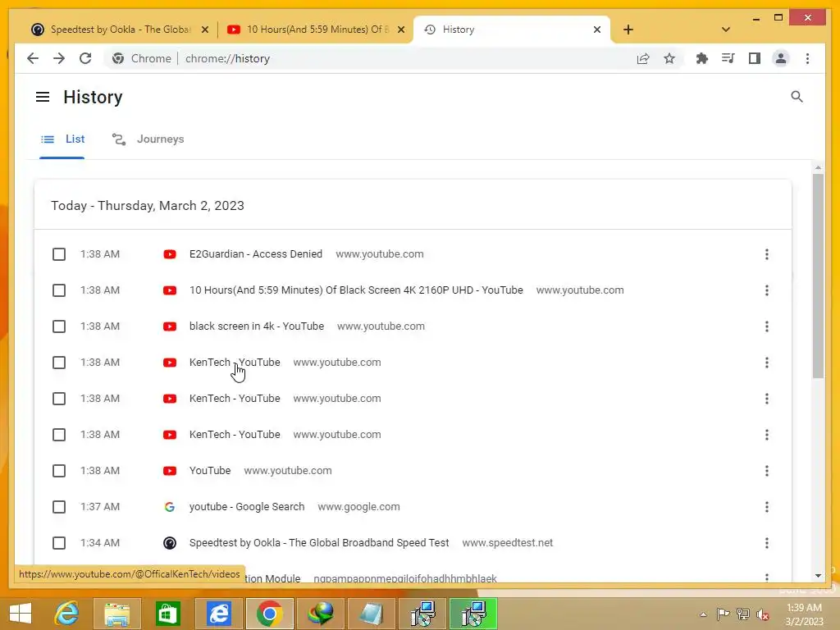Check the box for the YouTube home entry
Image resolution: width=840 pixels, height=630 pixels.
(x=59, y=471)
